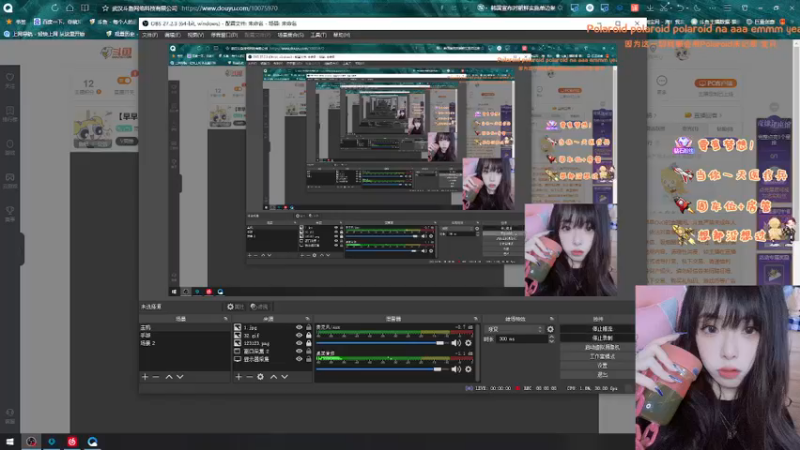The image size is (800, 450).
Task: Open Desktop Audio settings via the second mixer gear
Action: pos(468,369)
